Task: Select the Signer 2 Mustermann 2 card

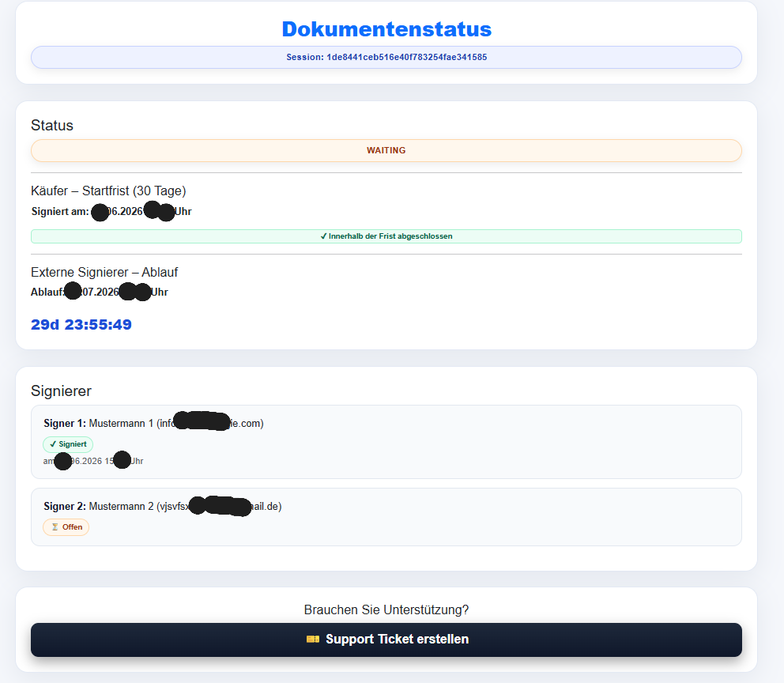Action: [386, 517]
